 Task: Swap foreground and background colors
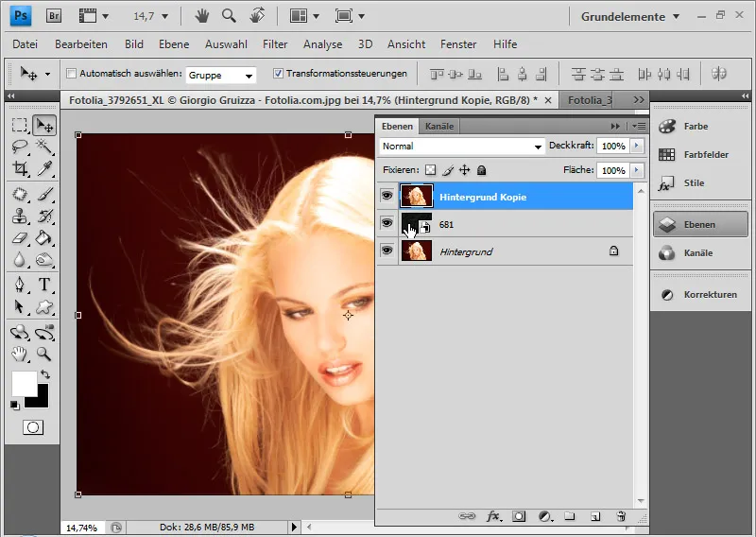pyautogui.click(x=44, y=374)
